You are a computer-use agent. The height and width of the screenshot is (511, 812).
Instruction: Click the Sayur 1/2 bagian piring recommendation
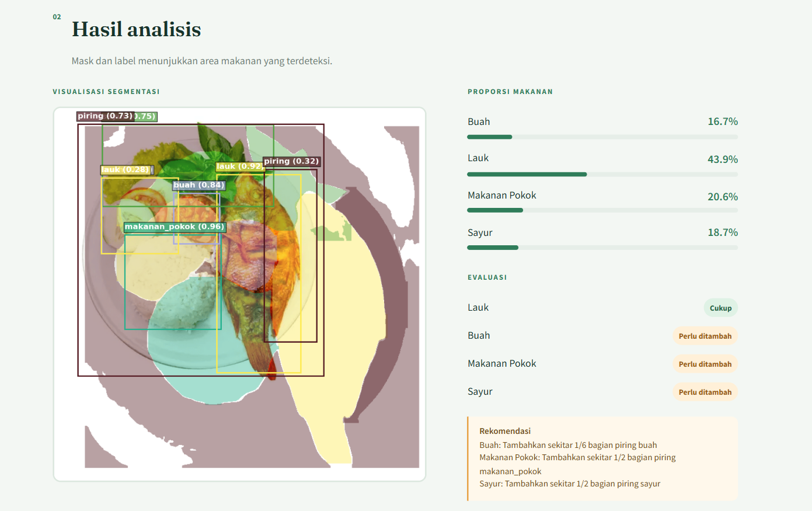[x=570, y=484]
